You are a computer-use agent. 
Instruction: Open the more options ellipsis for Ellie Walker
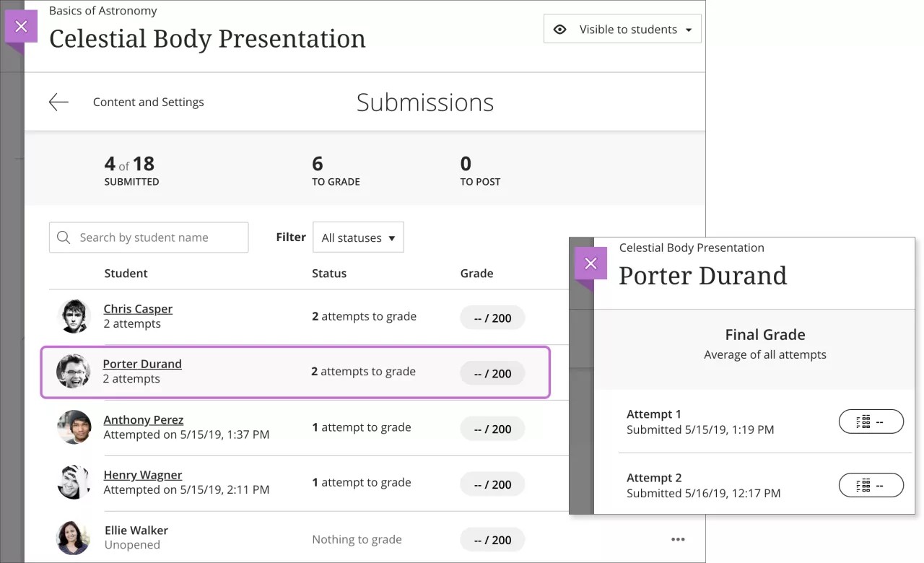pyautogui.click(x=677, y=538)
